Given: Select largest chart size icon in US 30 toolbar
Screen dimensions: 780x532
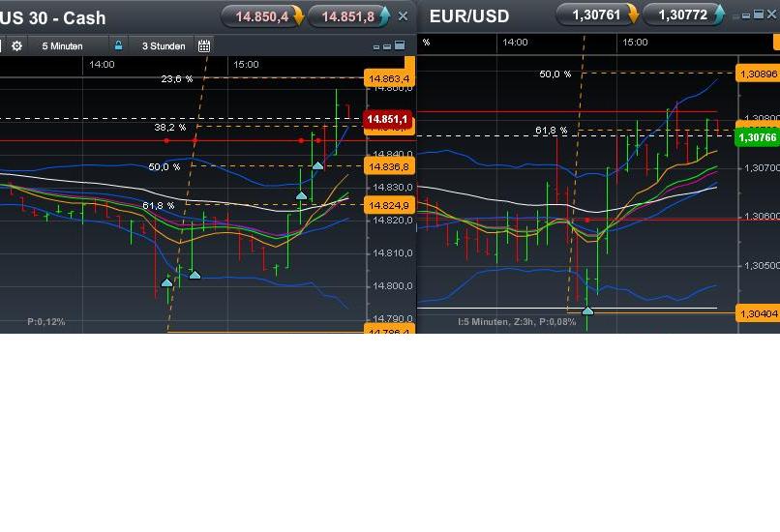Looking at the screenshot, I should pyautogui.click(x=400, y=45).
